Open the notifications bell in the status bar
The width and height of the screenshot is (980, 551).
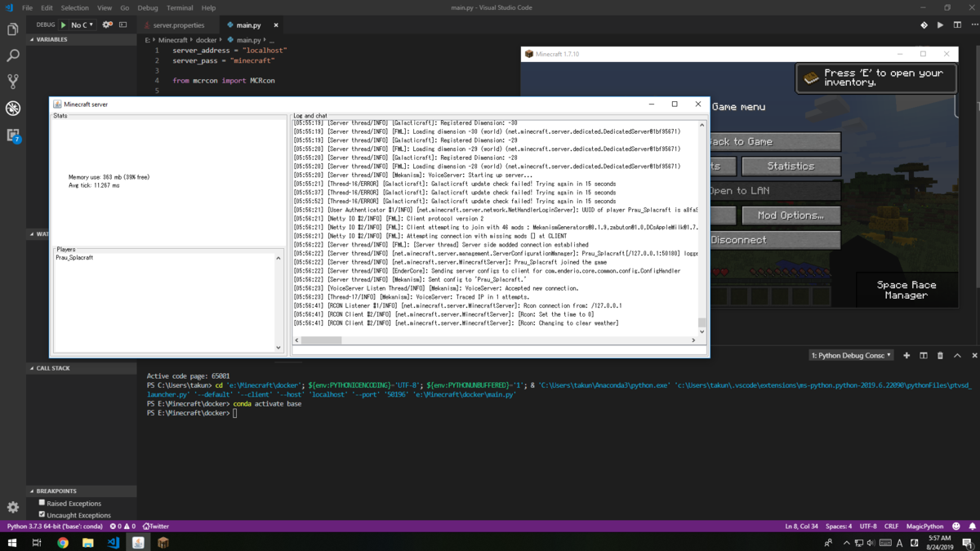tap(972, 527)
